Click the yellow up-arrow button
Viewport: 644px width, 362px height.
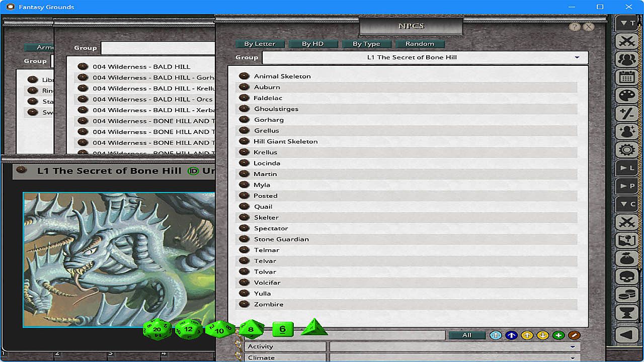(x=527, y=335)
